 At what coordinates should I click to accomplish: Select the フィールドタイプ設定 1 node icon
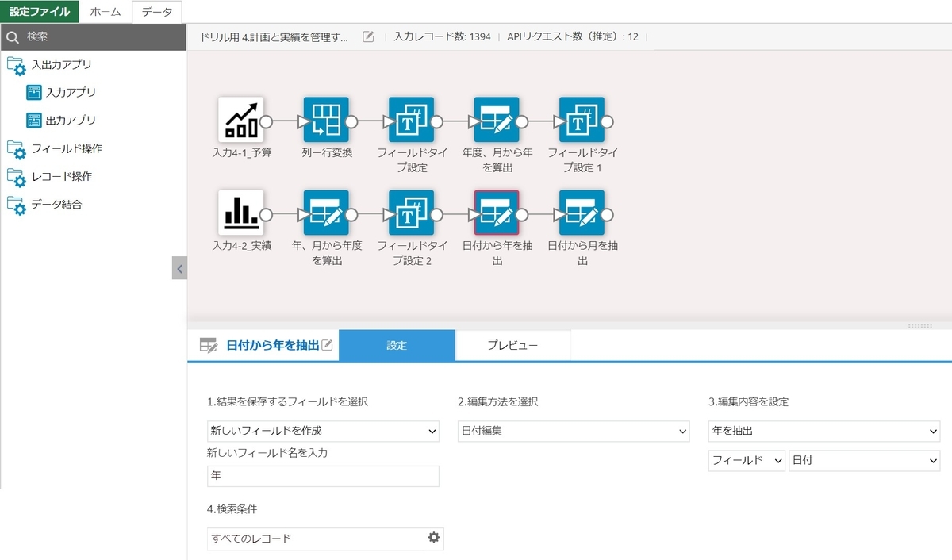(582, 120)
